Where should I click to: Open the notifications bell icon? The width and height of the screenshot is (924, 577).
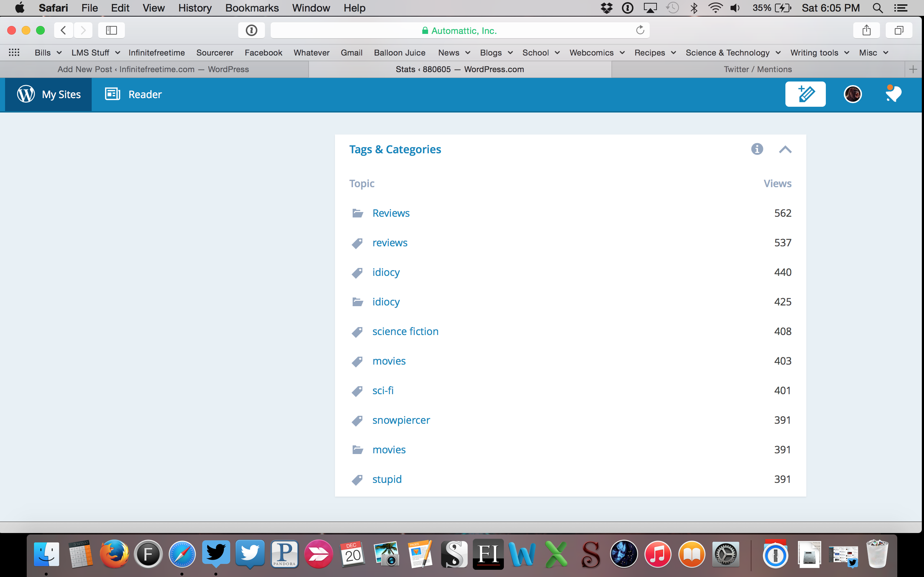click(x=893, y=94)
